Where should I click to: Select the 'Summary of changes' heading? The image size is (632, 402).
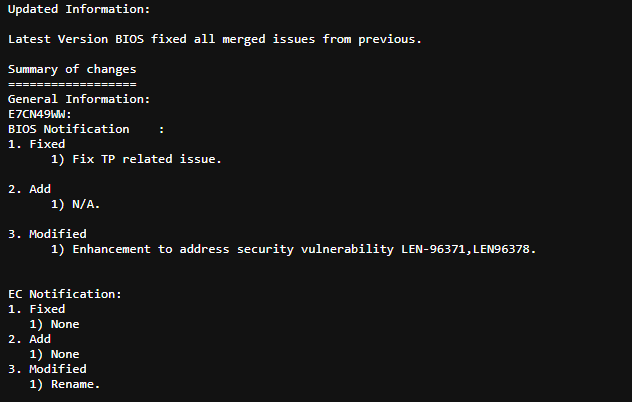click(x=72, y=69)
